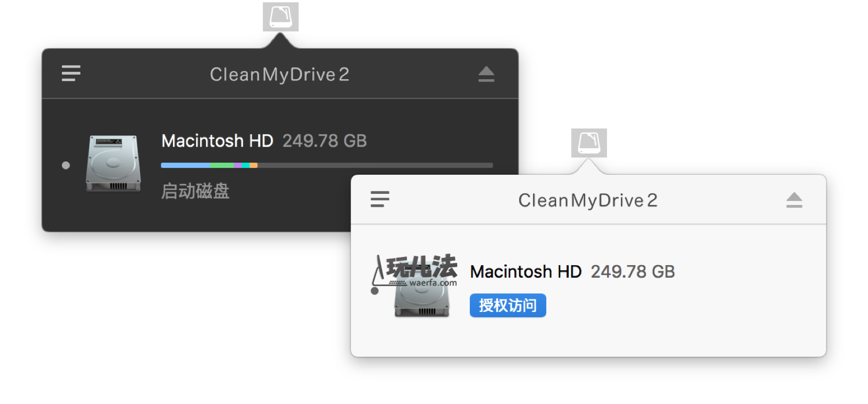Click CleanMyDrive 2 title in dark panel
Screen dimensions: 868x404
point(279,75)
